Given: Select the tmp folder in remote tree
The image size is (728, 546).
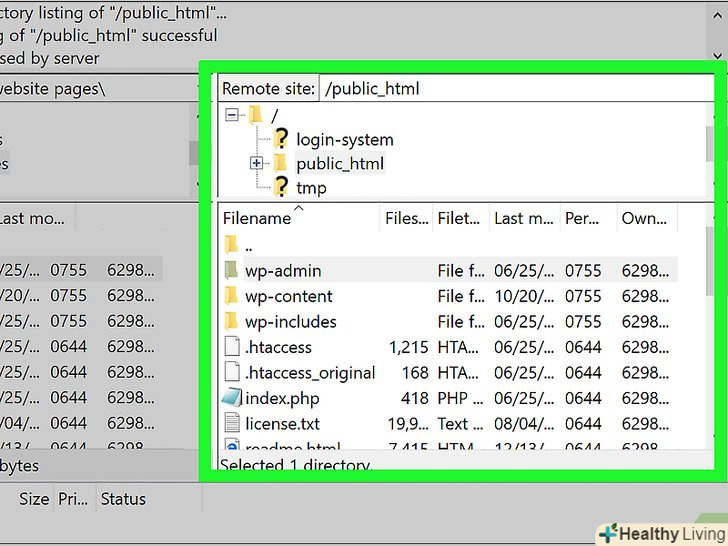Looking at the screenshot, I should (x=311, y=188).
